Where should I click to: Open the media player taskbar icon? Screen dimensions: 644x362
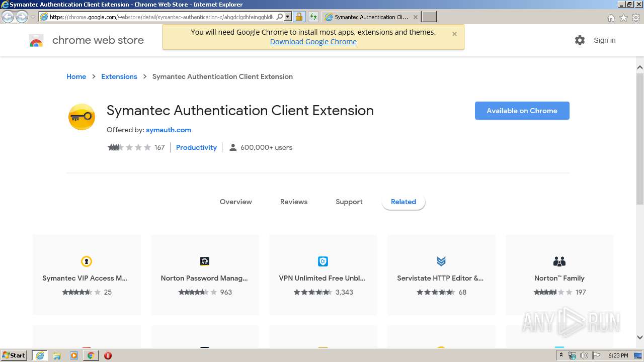click(x=74, y=355)
